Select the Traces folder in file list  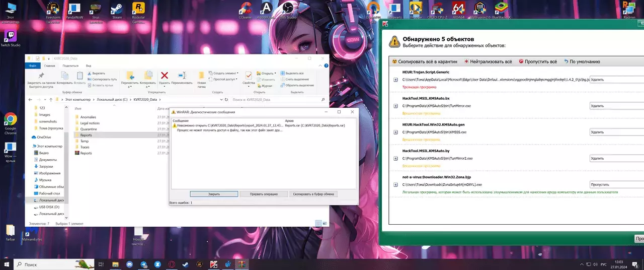(x=85, y=147)
